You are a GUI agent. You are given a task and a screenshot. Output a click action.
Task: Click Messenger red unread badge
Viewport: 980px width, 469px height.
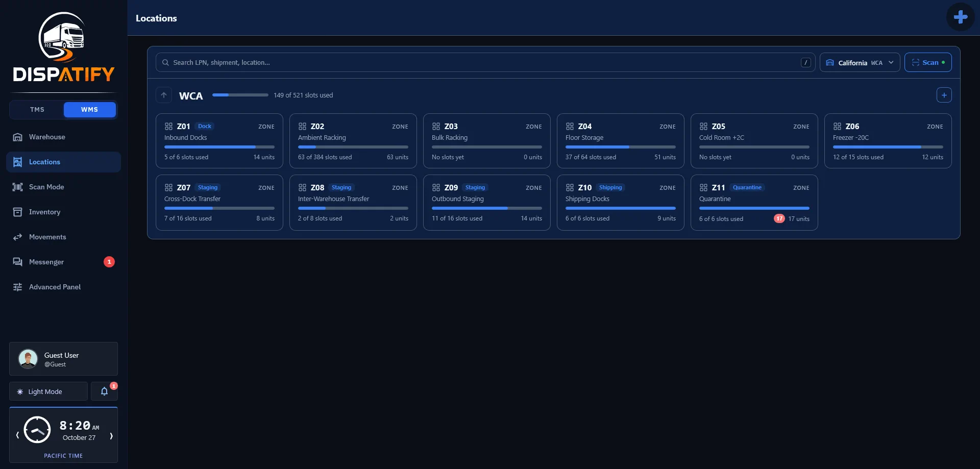click(x=109, y=262)
